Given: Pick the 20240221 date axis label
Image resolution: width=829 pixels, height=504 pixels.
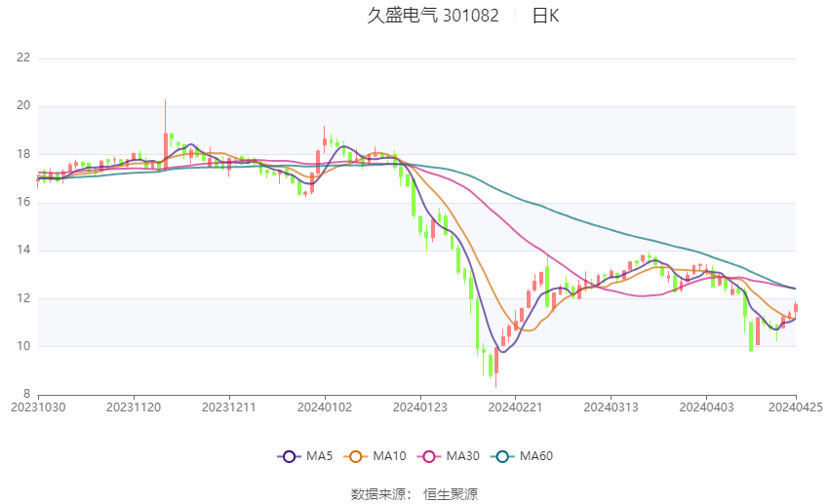Looking at the screenshot, I should [516, 407].
